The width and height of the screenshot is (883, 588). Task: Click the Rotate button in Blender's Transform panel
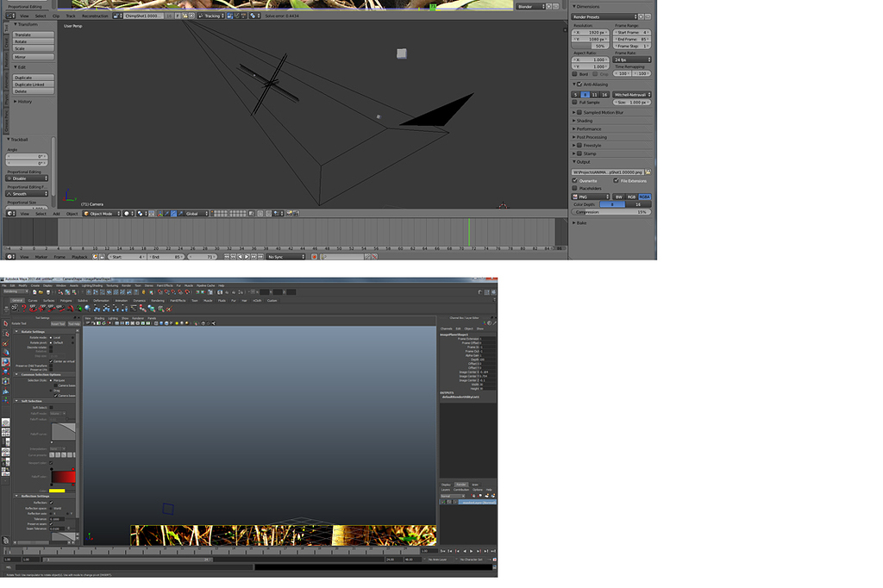click(x=34, y=41)
